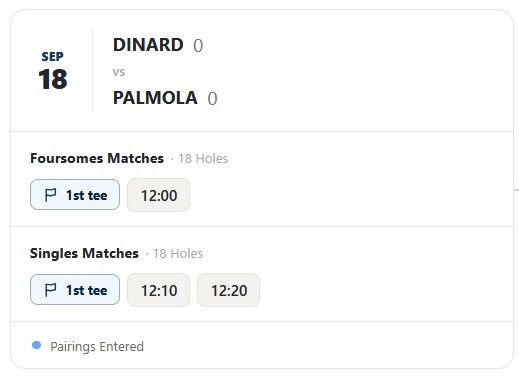Open the 12:10 singles tee time
Screen dimensions: 519x379
[x=159, y=290]
